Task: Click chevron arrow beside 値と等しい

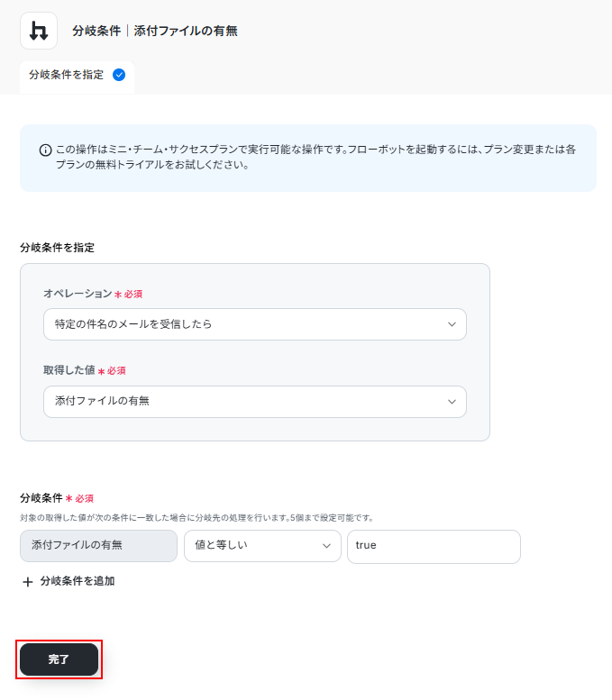Action: pos(326,546)
